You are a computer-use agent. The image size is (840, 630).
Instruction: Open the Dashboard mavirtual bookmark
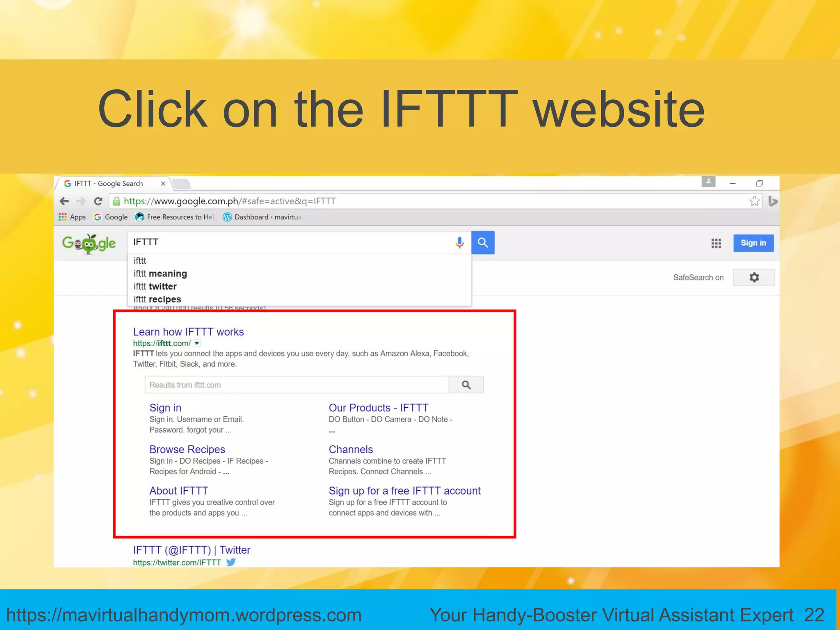coord(262,217)
